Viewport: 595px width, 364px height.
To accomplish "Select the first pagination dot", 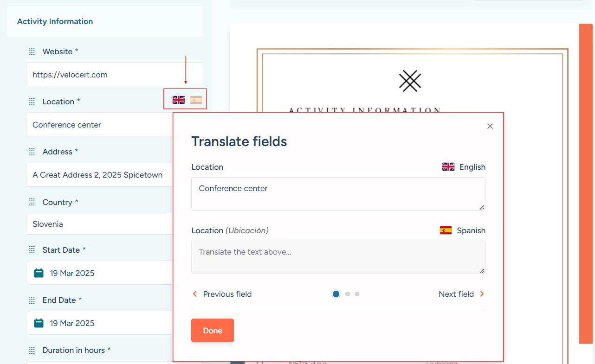I will 336,294.
